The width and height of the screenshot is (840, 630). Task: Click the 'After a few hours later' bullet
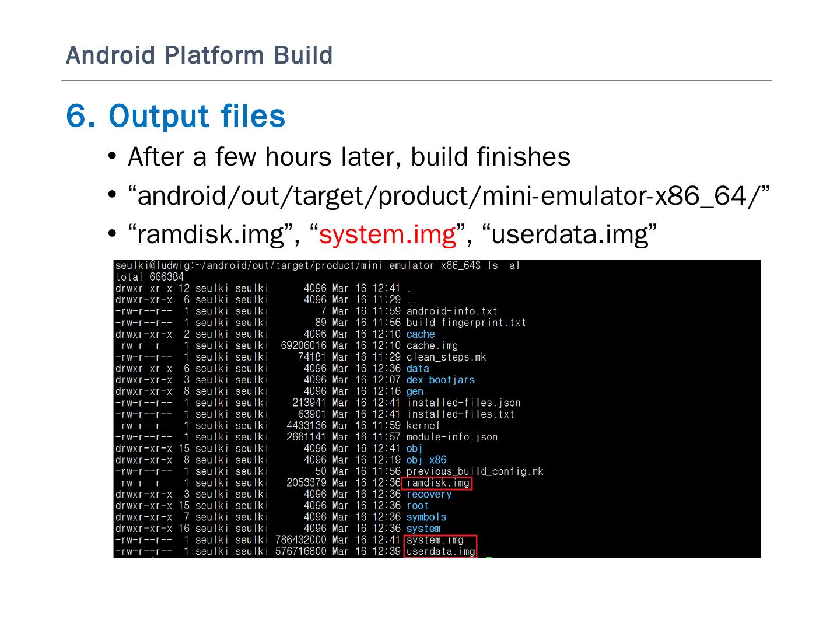349,157
